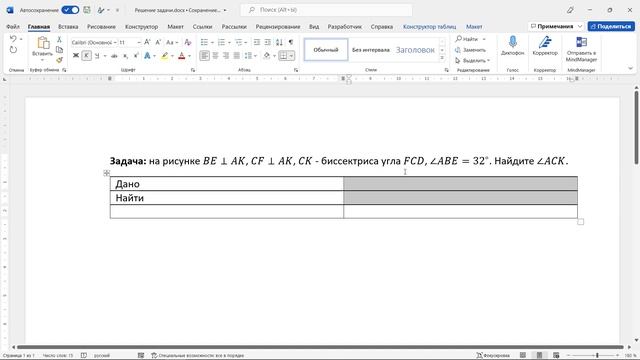Click in the search box Поиск
Viewport: 640px width, 360px height.
pos(327,10)
